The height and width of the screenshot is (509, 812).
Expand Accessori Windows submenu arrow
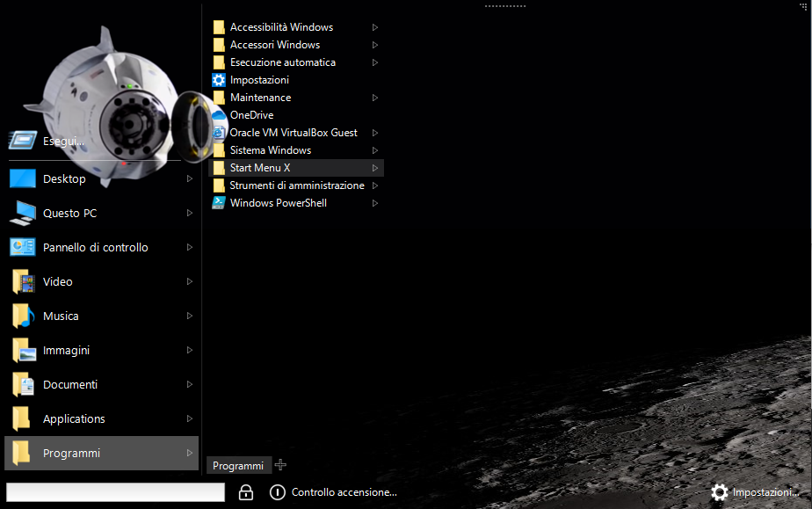pyautogui.click(x=375, y=45)
